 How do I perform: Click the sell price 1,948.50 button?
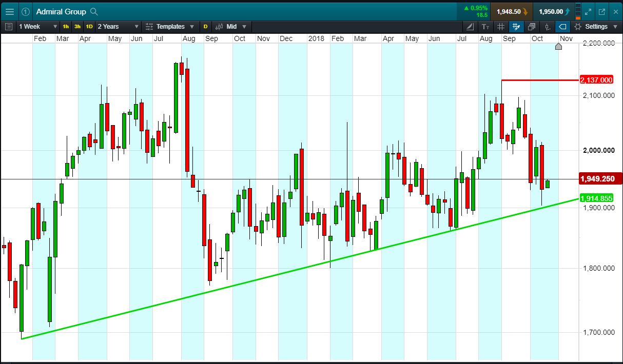(x=511, y=11)
